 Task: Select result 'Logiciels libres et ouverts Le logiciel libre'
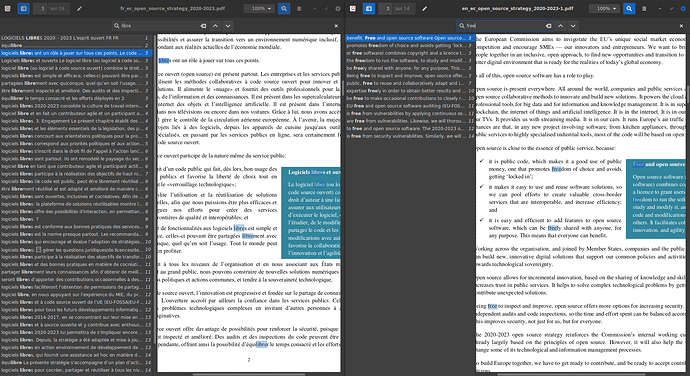[76, 61]
